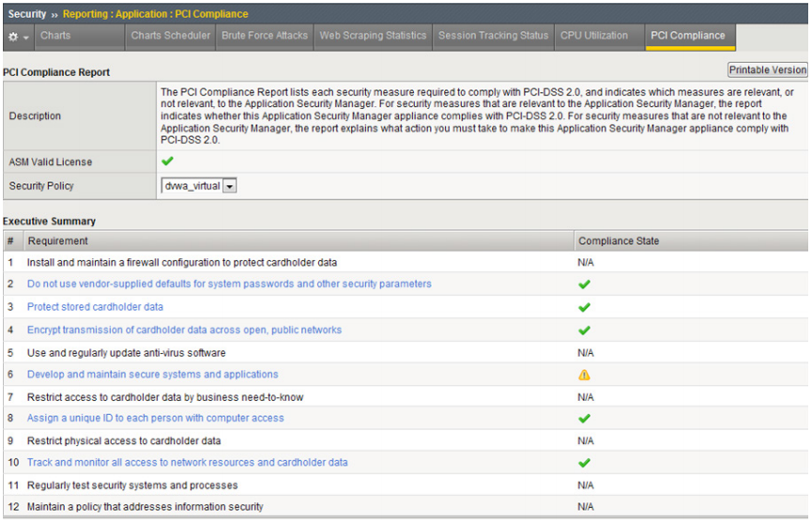The image size is (812, 522).
Task: Click the green checkmark for requirement 8
Action: (584, 419)
